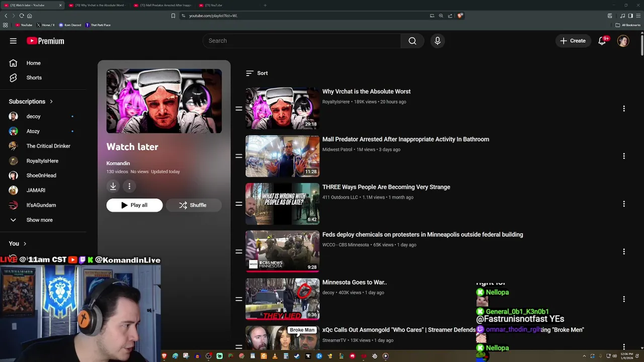Open the hamburger guide menu
This screenshot has width=644, height=362.
coord(13,41)
